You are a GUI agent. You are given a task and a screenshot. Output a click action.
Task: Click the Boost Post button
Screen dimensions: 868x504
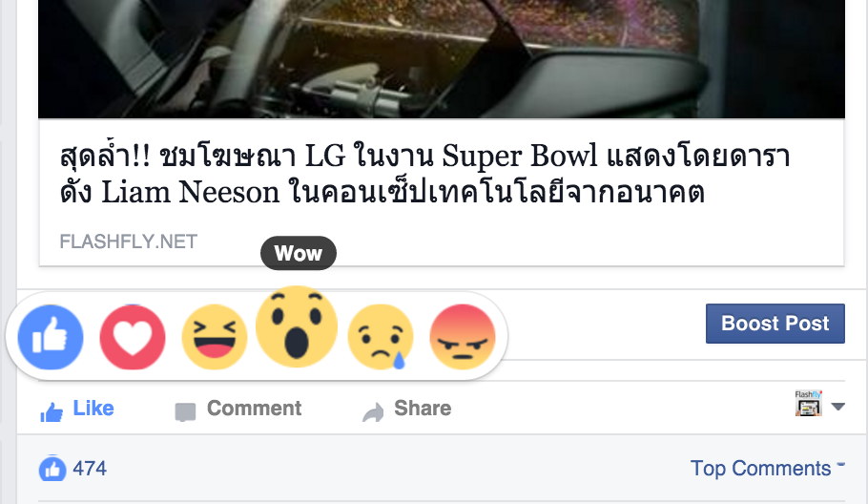(x=775, y=324)
